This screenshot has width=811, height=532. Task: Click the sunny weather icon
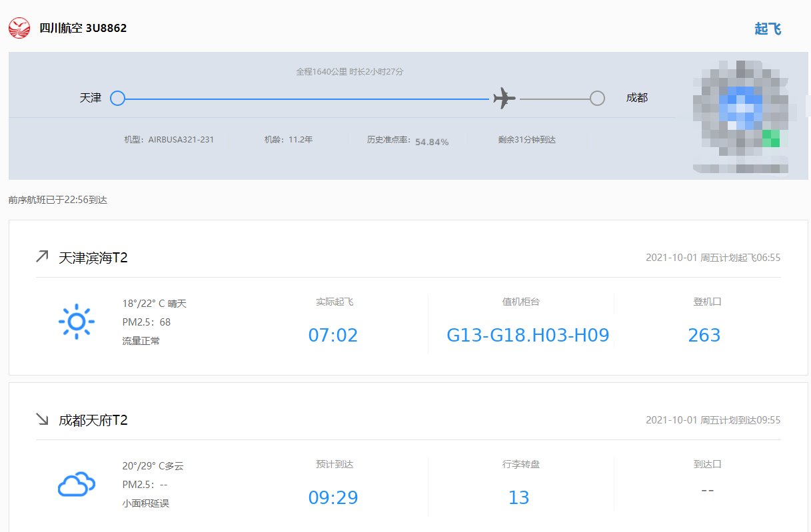77,322
